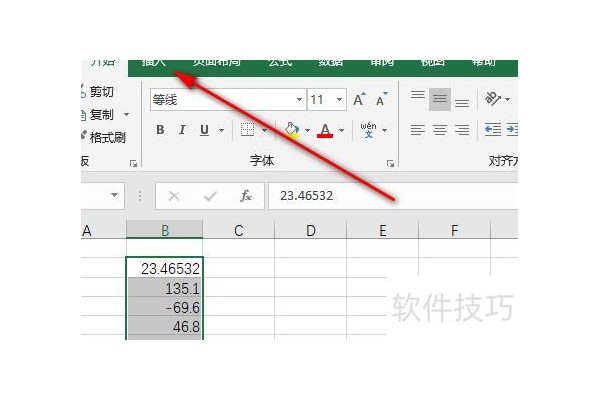
Task: Cancel entry with the formula bar X
Action: (174, 196)
